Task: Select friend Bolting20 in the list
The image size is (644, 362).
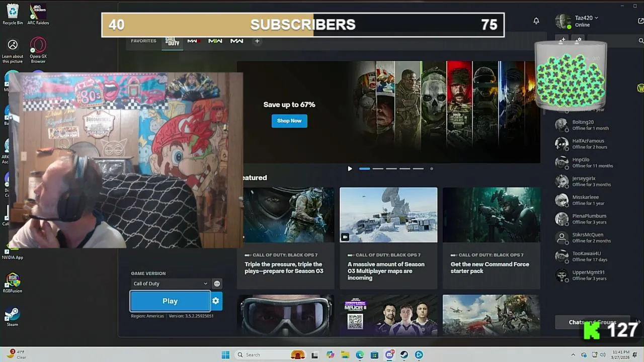Action: [x=592, y=125]
